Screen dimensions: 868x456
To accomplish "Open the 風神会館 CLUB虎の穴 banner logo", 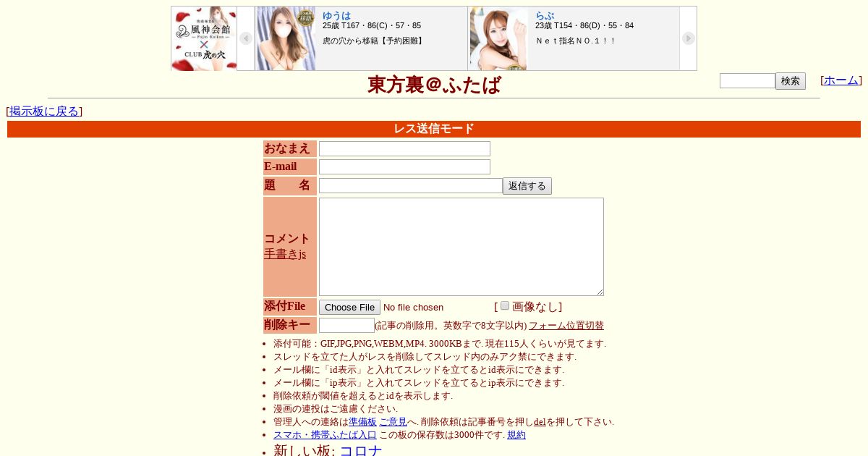I will (x=204, y=38).
